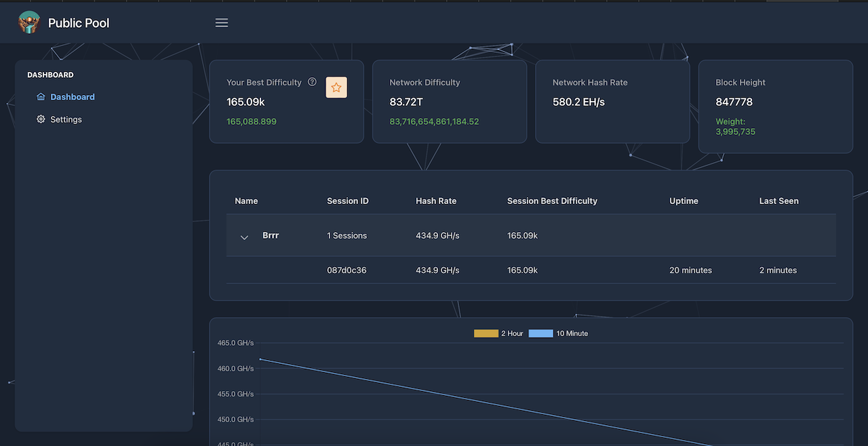Select the Dashboard sidebar label
This screenshot has height=446, width=868.
pyautogui.click(x=73, y=97)
